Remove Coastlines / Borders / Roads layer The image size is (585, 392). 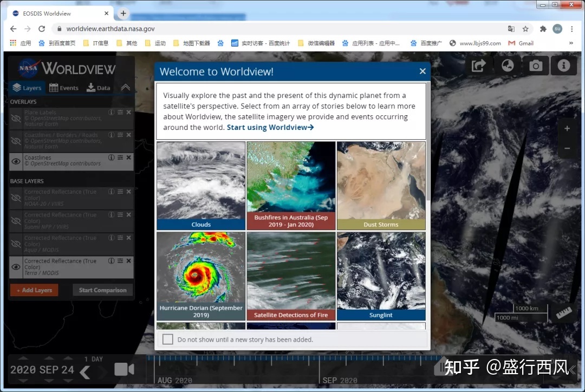point(129,135)
